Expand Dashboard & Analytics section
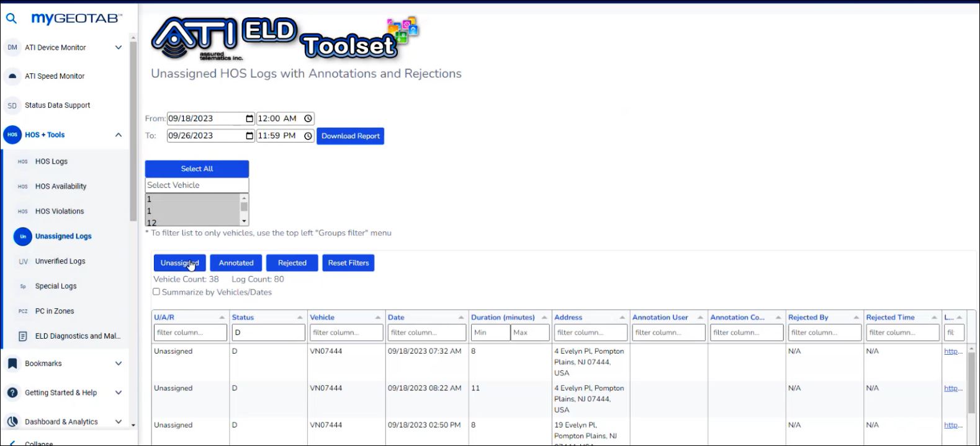980x446 pixels. click(x=118, y=422)
